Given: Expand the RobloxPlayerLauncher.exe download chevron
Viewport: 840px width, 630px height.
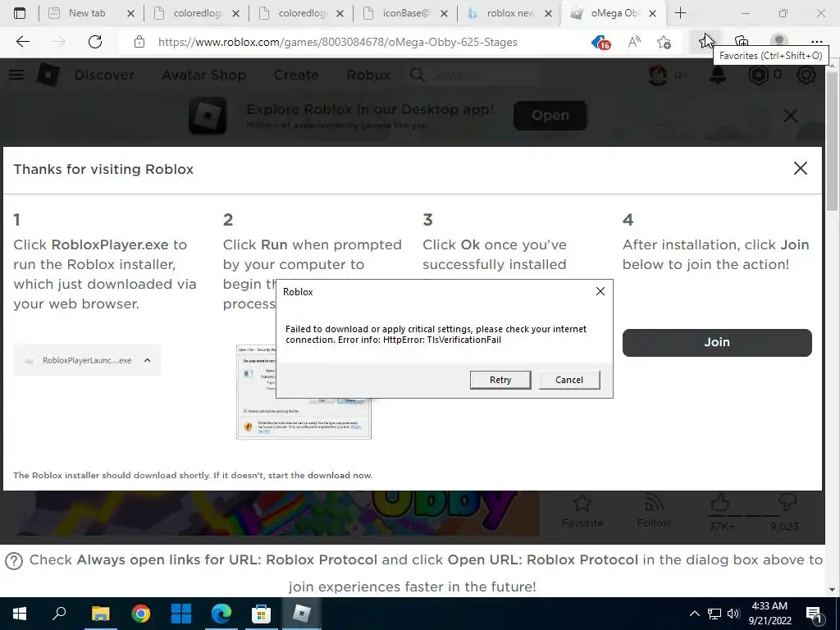Looking at the screenshot, I should 148,361.
